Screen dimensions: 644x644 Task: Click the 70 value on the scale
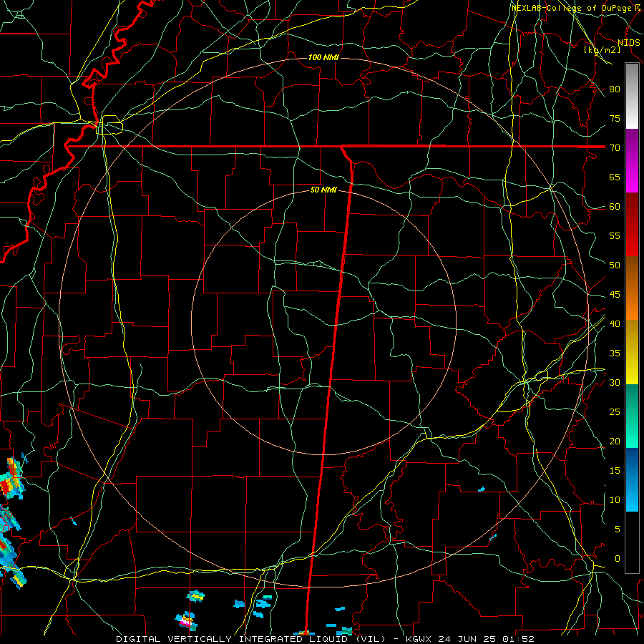point(615,148)
